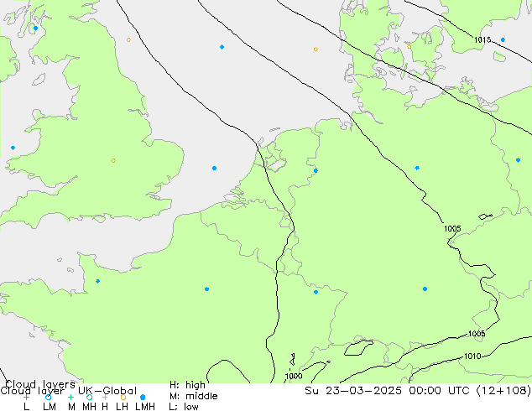Select the blue marker near the German-Polish border
532x411 pixels.
point(518,160)
